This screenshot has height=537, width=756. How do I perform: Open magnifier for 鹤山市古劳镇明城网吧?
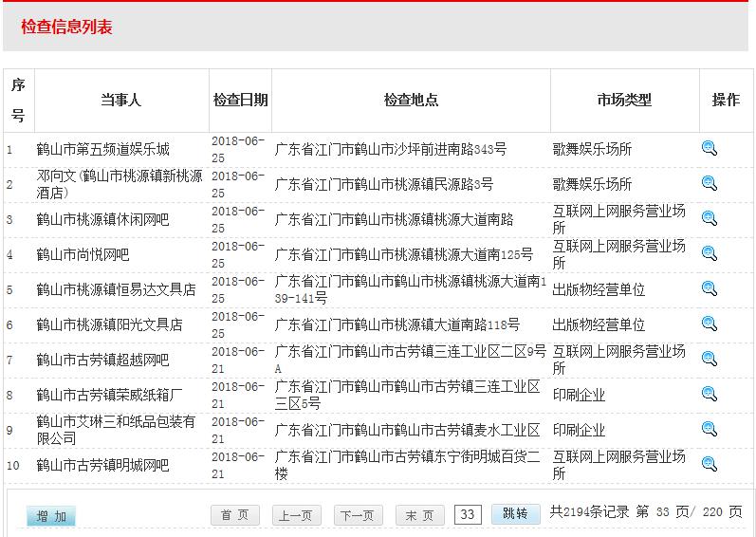(710, 464)
